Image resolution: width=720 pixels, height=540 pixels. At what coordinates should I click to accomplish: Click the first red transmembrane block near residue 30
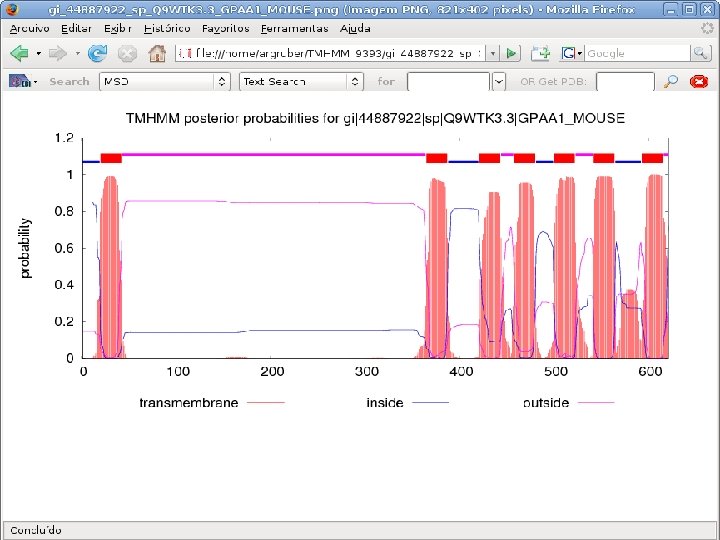click(x=111, y=158)
